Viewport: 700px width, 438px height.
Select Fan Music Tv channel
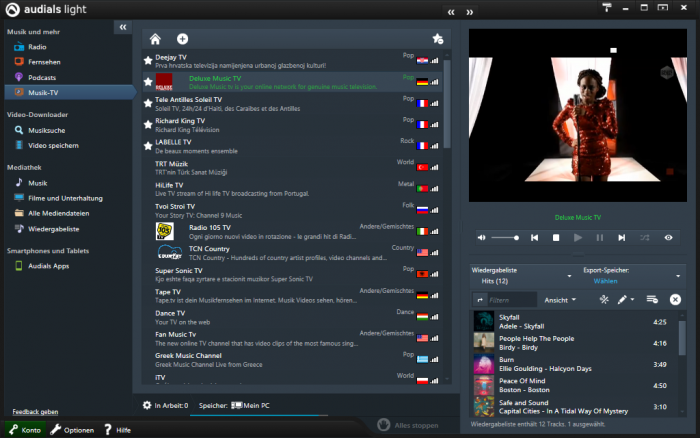coord(292,338)
